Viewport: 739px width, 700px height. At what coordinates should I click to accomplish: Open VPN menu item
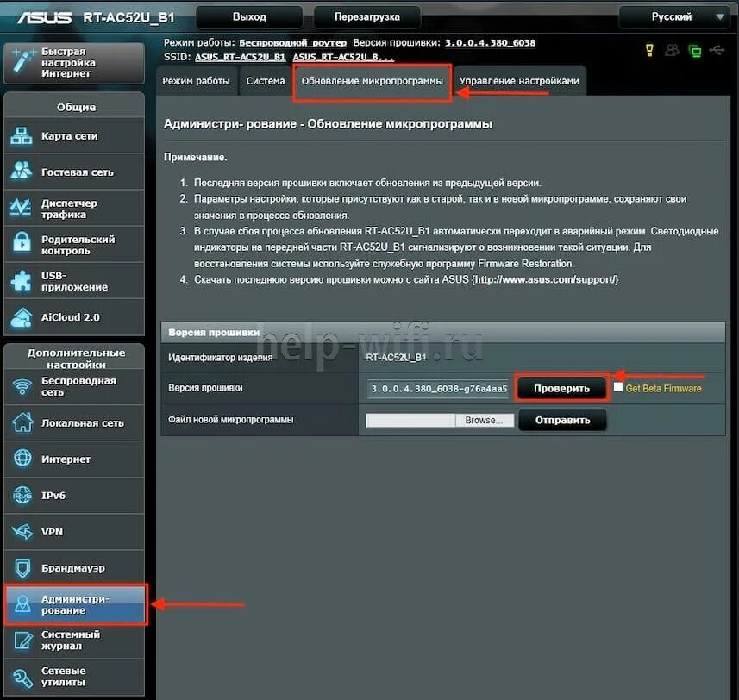(74, 532)
